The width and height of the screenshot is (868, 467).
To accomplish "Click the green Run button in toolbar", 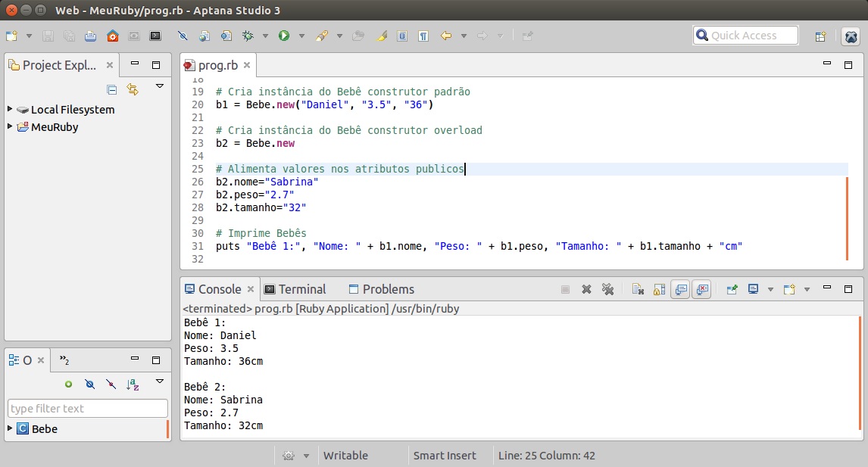I will (284, 36).
